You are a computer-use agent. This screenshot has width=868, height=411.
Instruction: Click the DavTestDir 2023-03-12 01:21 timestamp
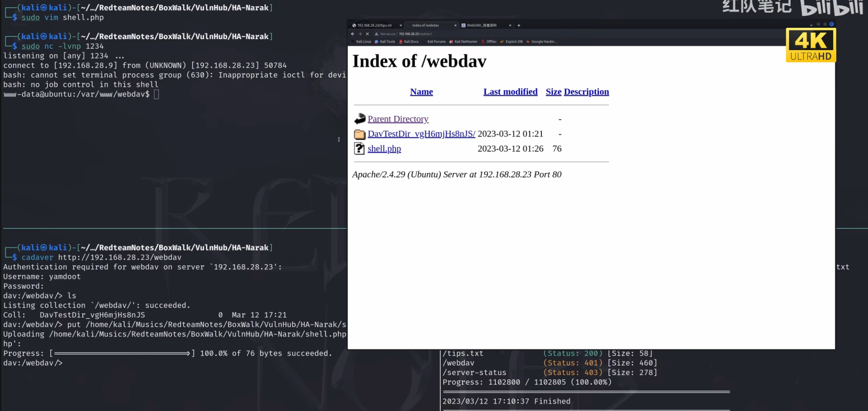click(x=510, y=134)
